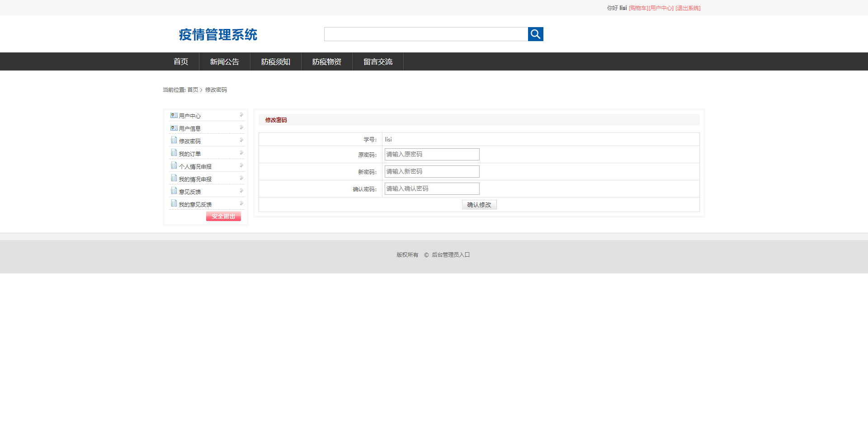View 我的订单 in the sidebar
The width and height of the screenshot is (868, 438).
tap(190, 154)
